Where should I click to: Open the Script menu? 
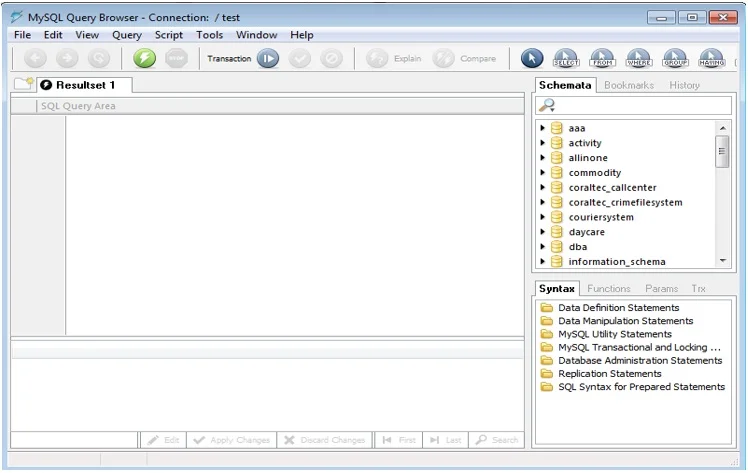[x=169, y=35]
